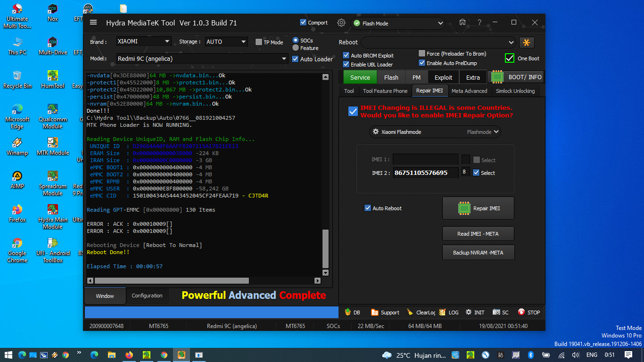
Task: Open Hydra Main Module desktop shortcut
Action: pos(53,217)
